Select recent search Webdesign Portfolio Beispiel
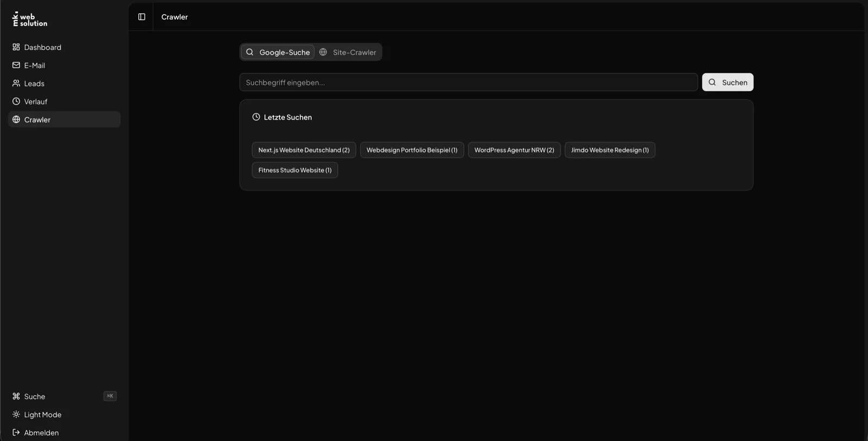 point(412,150)
